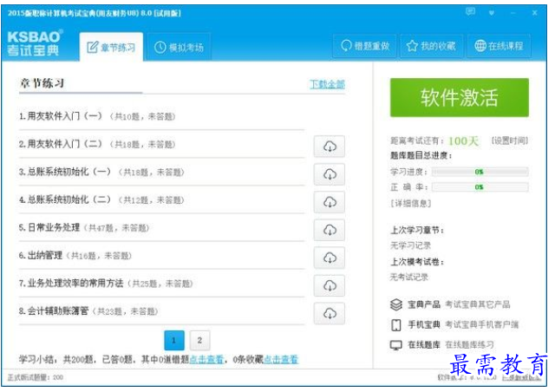Download chapter 2 用友软件入门(二)
This screenshot has width=555, height=392.
(330, 147)
